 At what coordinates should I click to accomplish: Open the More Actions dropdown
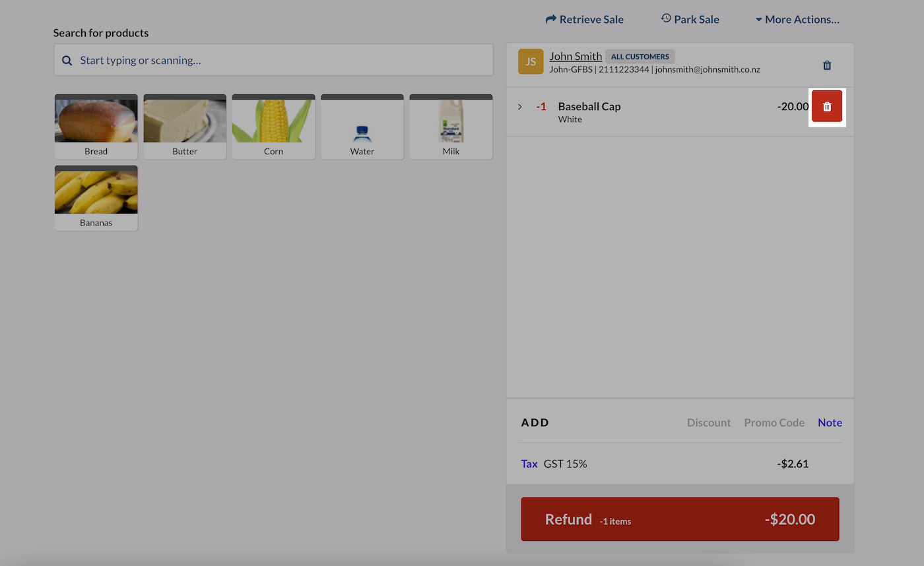(797, 19)
